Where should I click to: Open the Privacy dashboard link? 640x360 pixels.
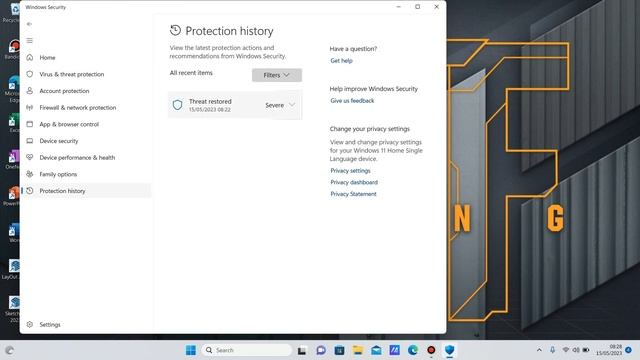(x=354, y=182)
